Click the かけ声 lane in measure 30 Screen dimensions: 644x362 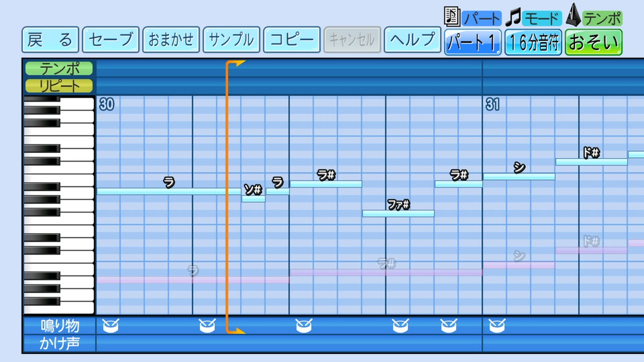(x=289, y=343)
